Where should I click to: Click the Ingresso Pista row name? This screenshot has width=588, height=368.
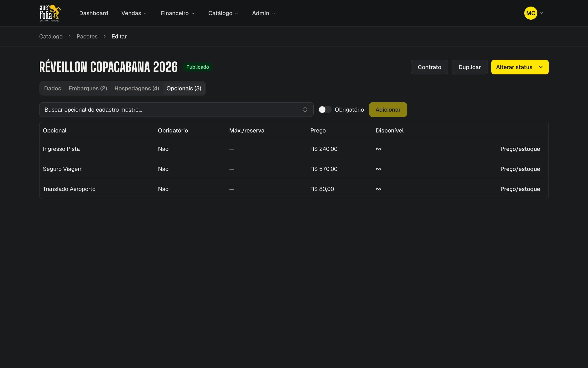coord(61,149)
